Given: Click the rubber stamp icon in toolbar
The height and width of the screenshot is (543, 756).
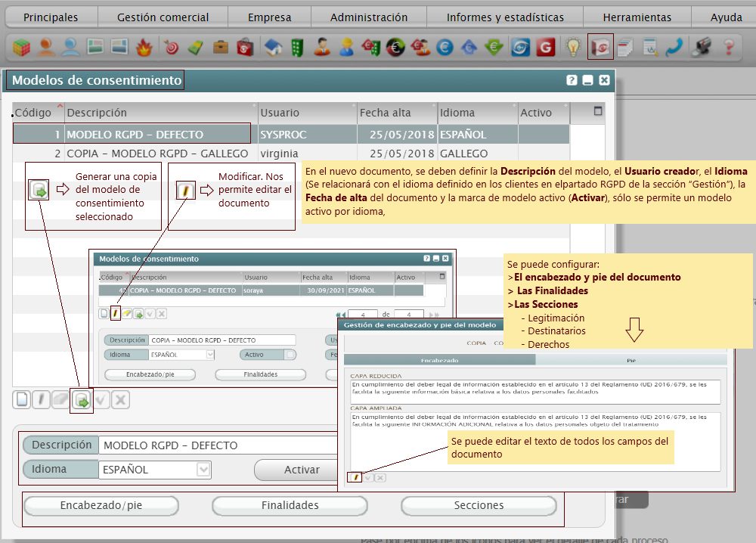Looking at the screenshot, I should click(702, 47).
